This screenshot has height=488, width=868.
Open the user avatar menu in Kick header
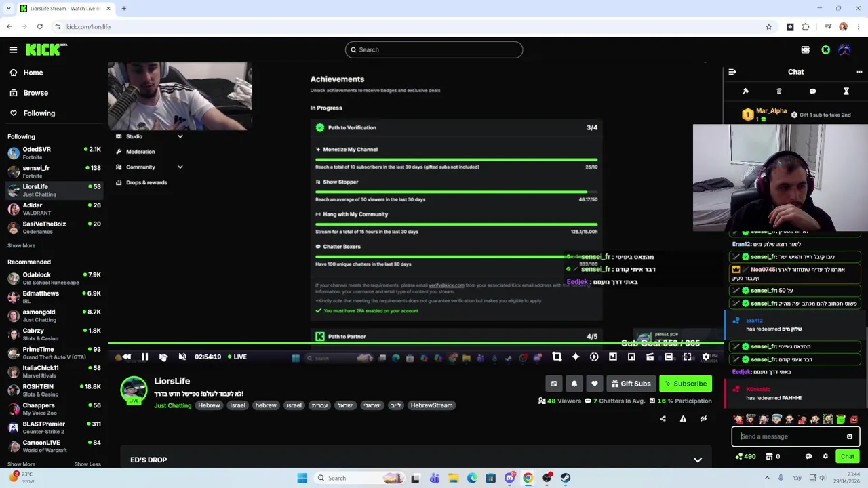pyautogui.click(x=844, y=49)
